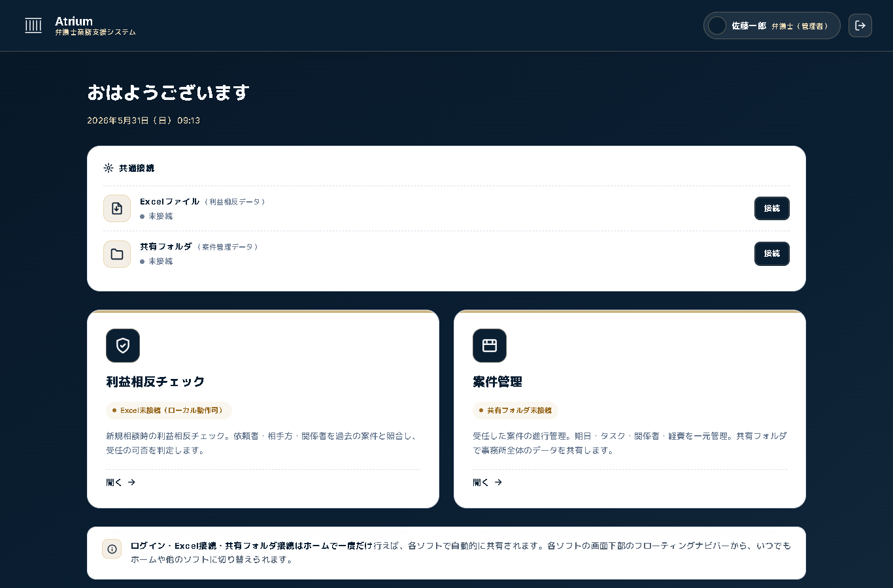Viewport: 893px width, 588px height.
Task: Click the 未接続 status under Excelファイル
Action: pyautogui.click(x=156, y=216)
